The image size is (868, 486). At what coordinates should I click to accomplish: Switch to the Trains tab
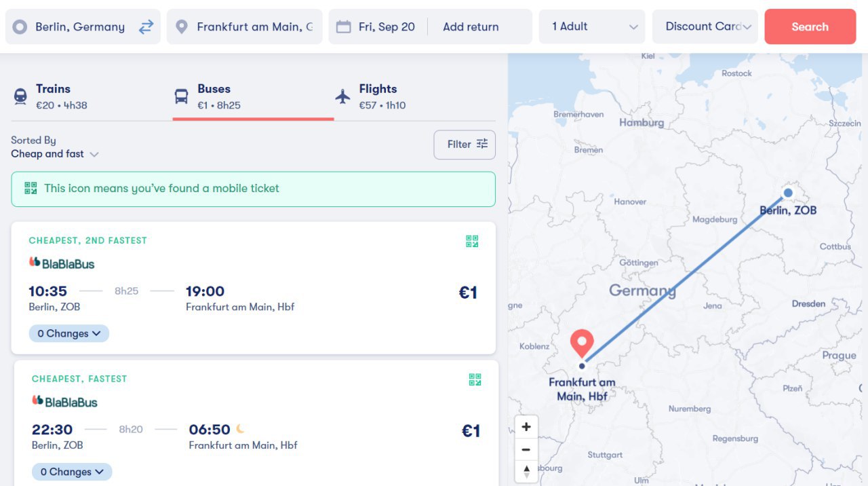[x=52, y=96]
